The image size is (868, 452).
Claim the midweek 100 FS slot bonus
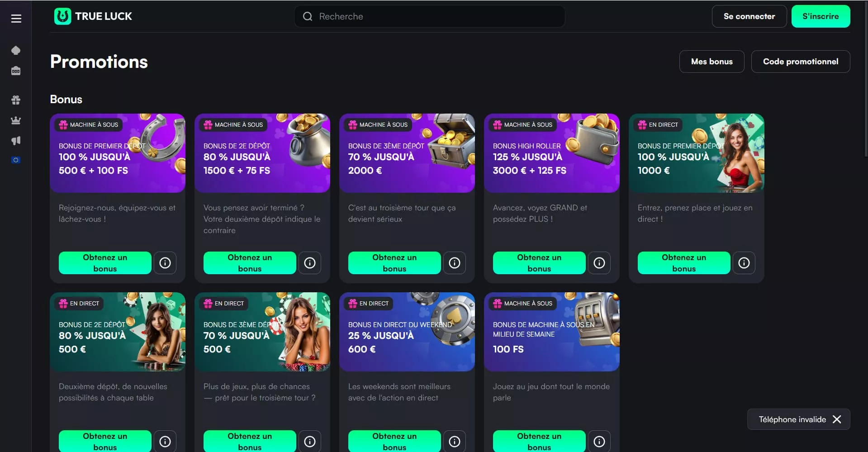click(x=539, y=441)
